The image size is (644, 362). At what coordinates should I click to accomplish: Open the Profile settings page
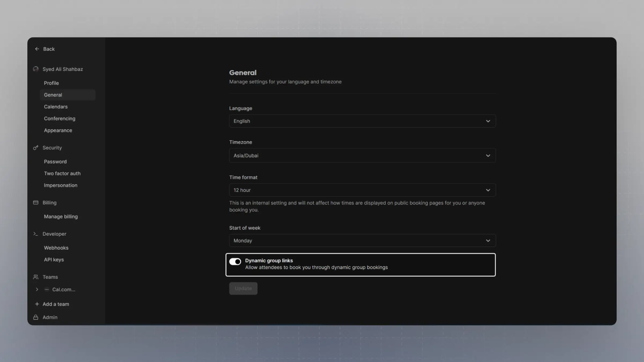click(52, 83)
